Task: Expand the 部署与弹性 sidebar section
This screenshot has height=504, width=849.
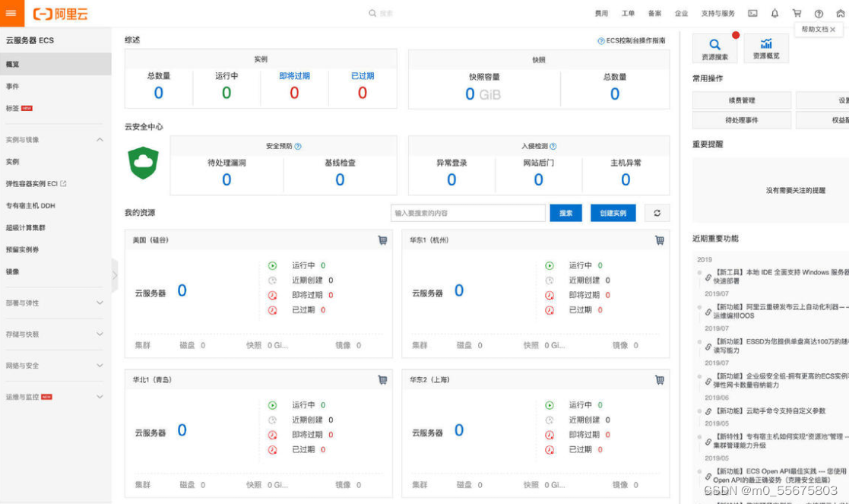Action: (x=100, y=303)
